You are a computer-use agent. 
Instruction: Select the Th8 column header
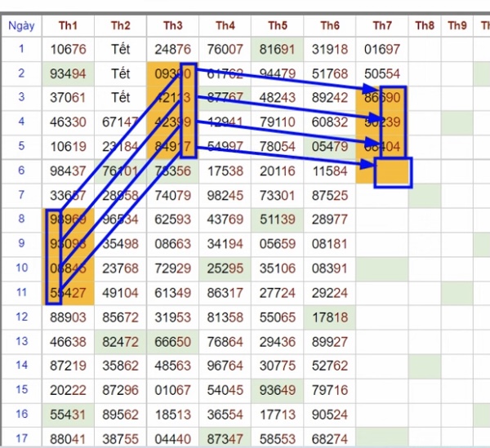pos(425,25)
